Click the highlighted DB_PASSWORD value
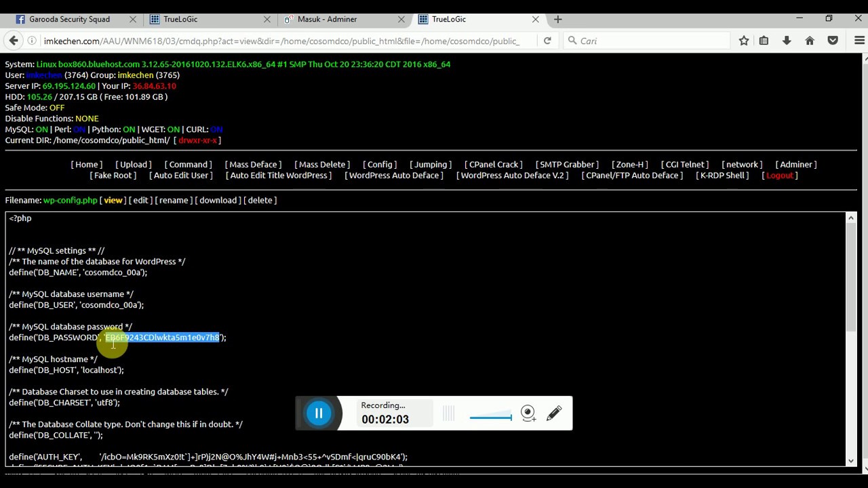Image resolution: width=868 pixels, height=488 pixels. 162,338
